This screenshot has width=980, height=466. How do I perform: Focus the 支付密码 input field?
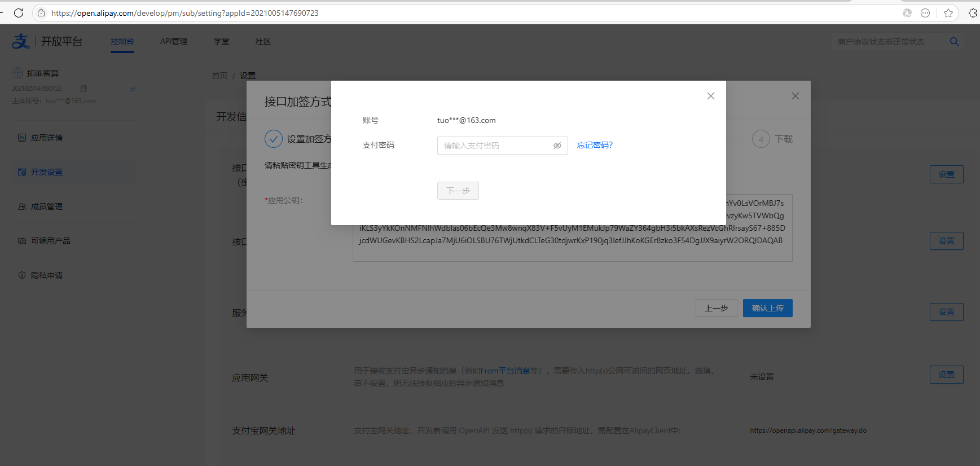(502, 146)
